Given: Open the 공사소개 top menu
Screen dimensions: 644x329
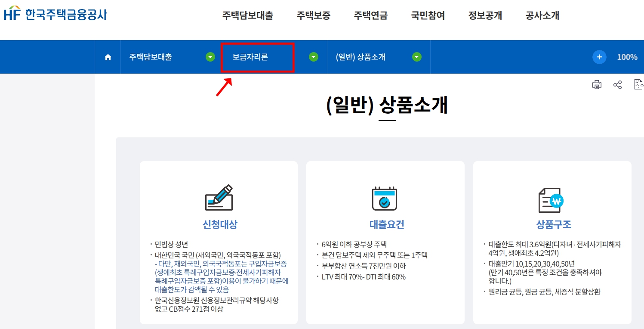Looking at the screenshot, I should pyautogui.click(x=542, y=16).
